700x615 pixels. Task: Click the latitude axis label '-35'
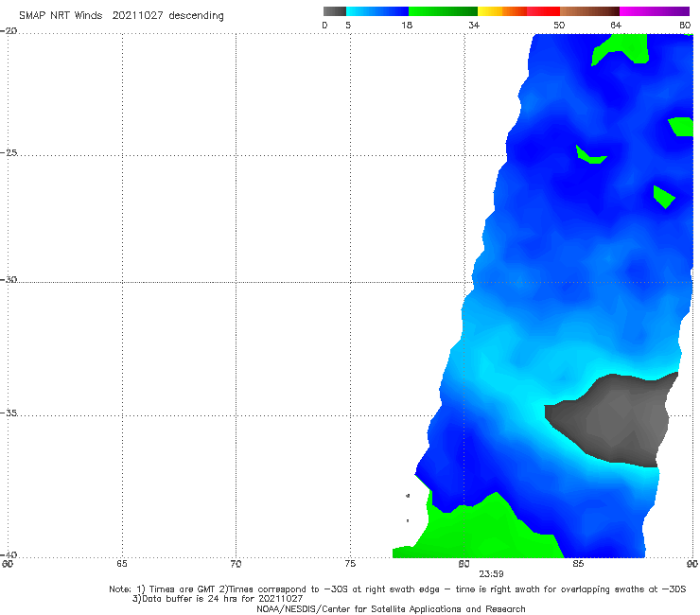coord(9,413)
